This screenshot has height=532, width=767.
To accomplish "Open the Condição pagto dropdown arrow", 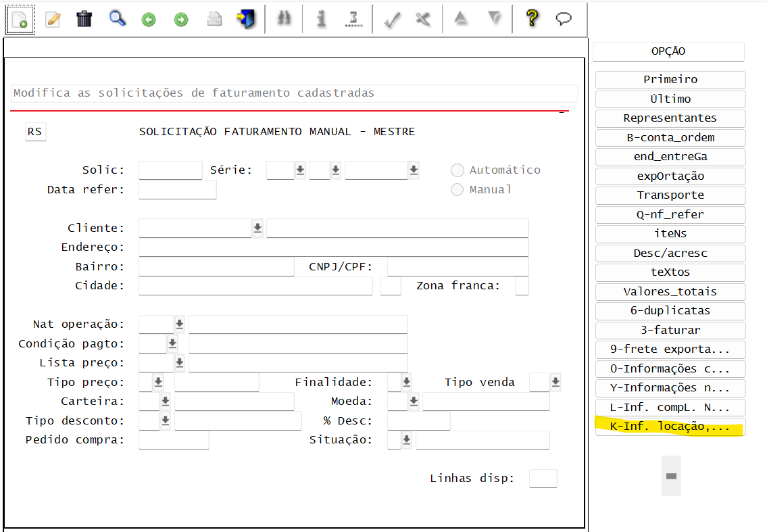I will (172, 343).
